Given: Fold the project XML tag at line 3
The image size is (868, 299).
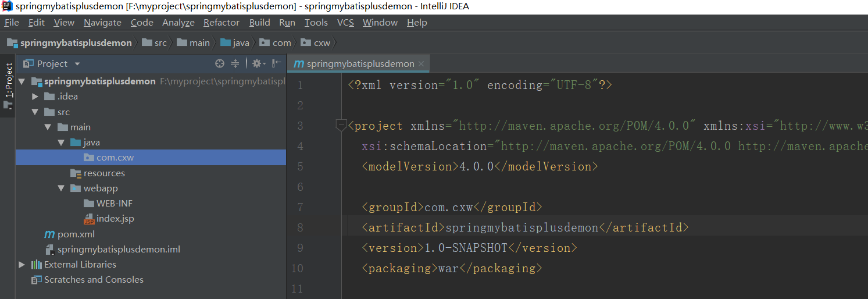Looking at the screenshot, I should (x=341, y=126).
